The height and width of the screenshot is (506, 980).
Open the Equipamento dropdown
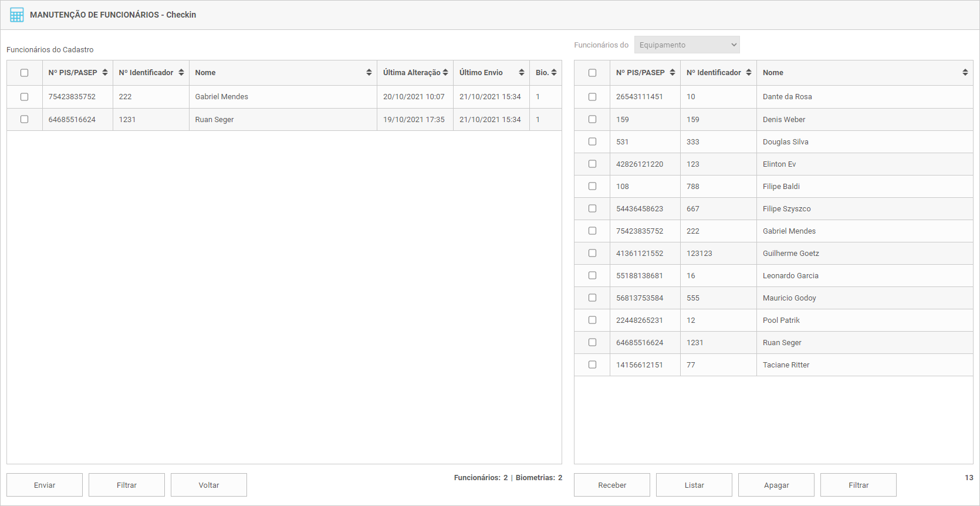687,45
